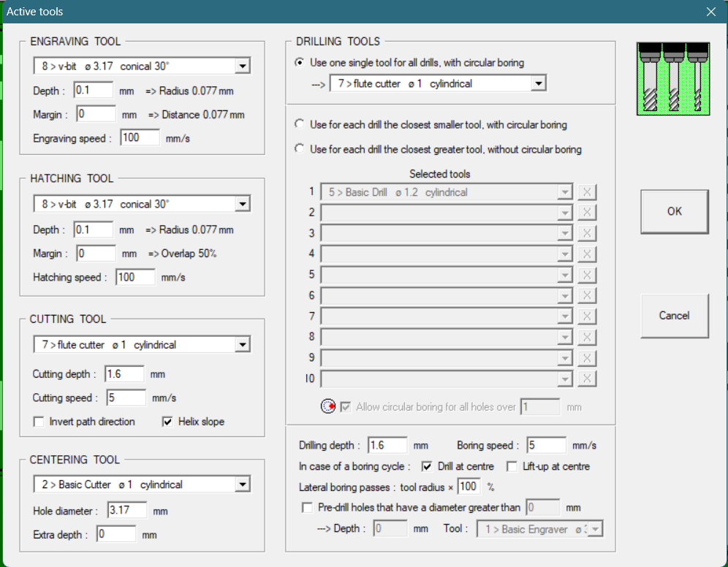This screenshot has width=728, height=567.
Task: Open the Cutting tool dropdown
Action: 243,345
